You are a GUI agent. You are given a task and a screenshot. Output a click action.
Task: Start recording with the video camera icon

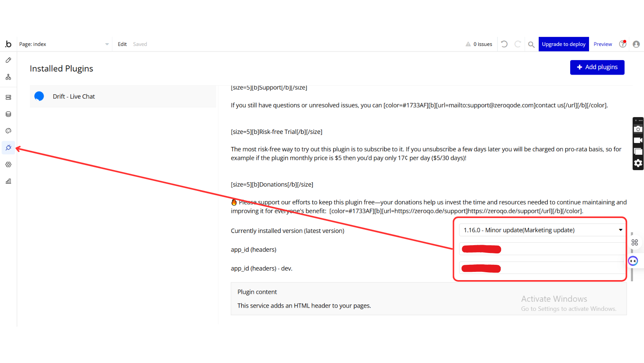(638, 140)
